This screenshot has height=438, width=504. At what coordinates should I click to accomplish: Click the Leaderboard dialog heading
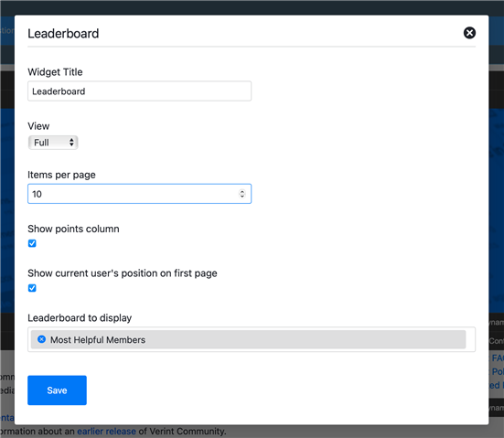tap(63, 34)
